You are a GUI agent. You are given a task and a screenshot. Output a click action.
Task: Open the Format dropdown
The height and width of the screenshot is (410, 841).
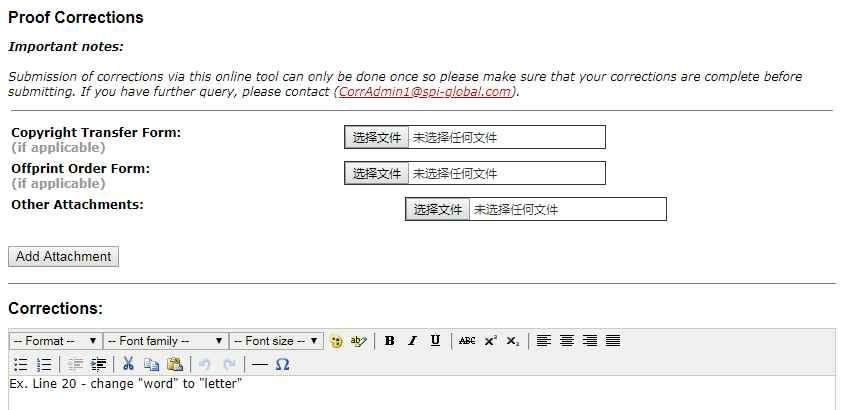click(56, 341)
